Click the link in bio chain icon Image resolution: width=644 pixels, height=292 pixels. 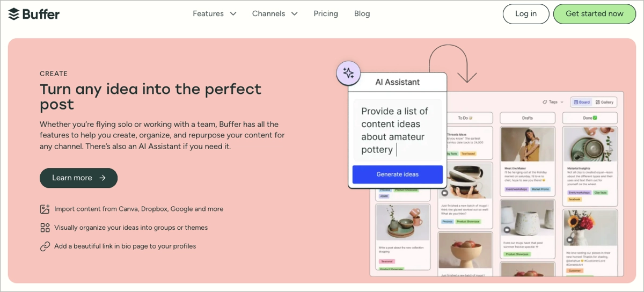45,246
